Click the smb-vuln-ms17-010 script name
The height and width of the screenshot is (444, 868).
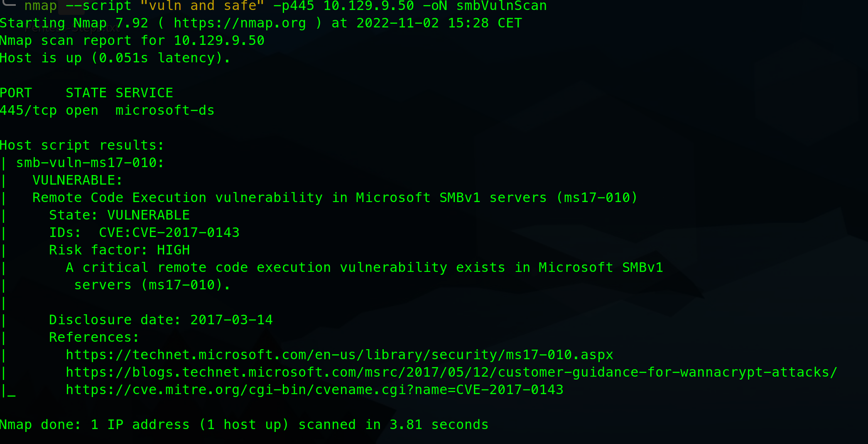(90, 163)
